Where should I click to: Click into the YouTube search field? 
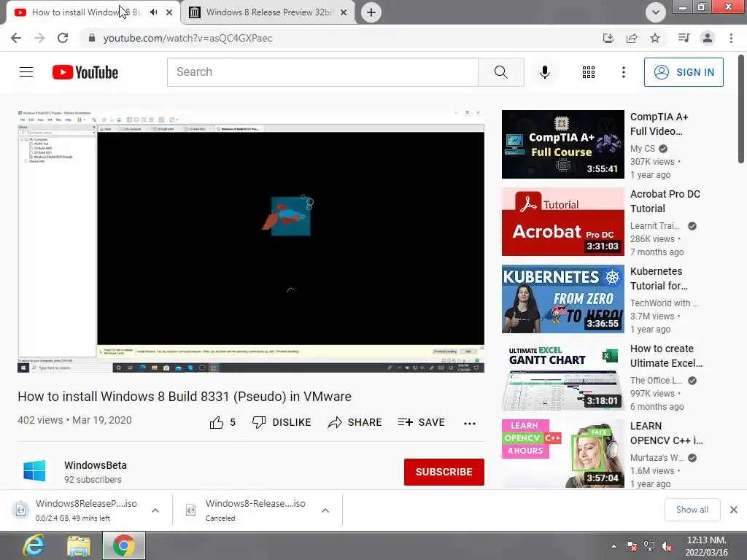coord(322,72)
